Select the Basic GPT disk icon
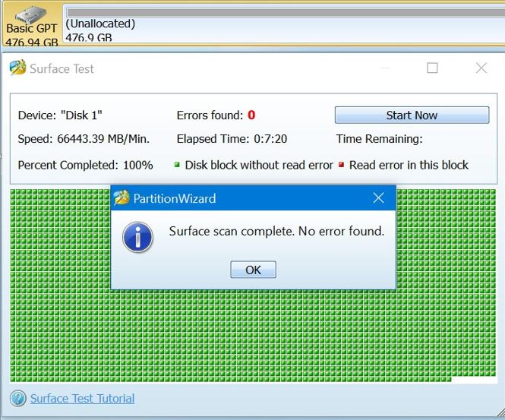The height and width of the screenshot is (420, 505). click(31, 15)
